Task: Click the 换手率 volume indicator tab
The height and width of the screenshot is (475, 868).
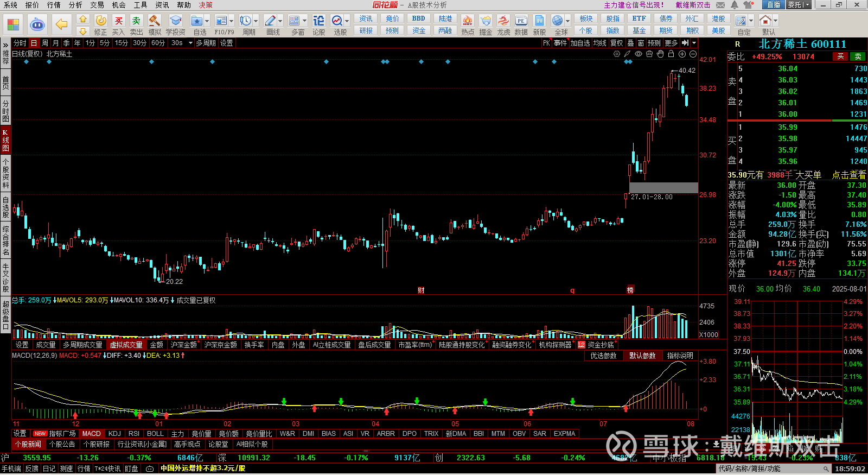Action: [254, 345]
